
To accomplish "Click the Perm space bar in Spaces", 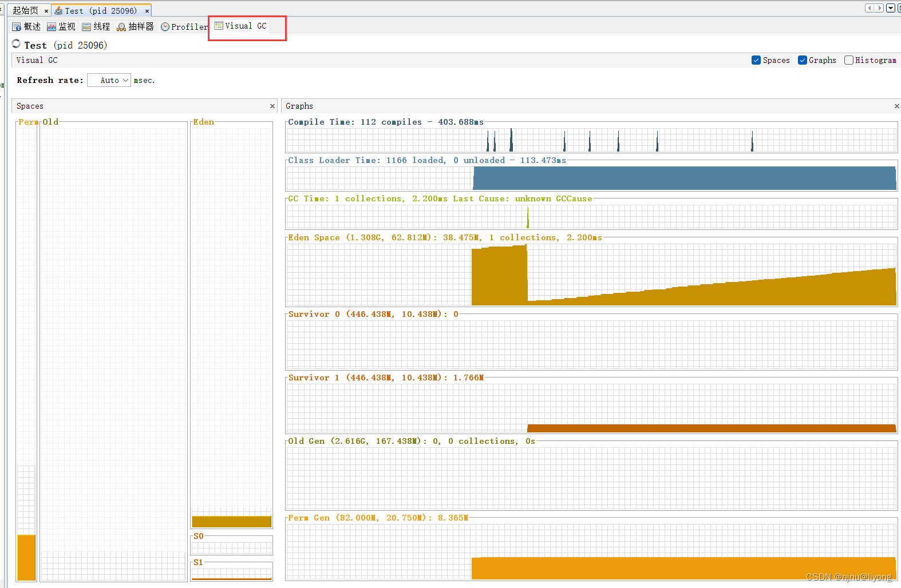I will point(26,353).
